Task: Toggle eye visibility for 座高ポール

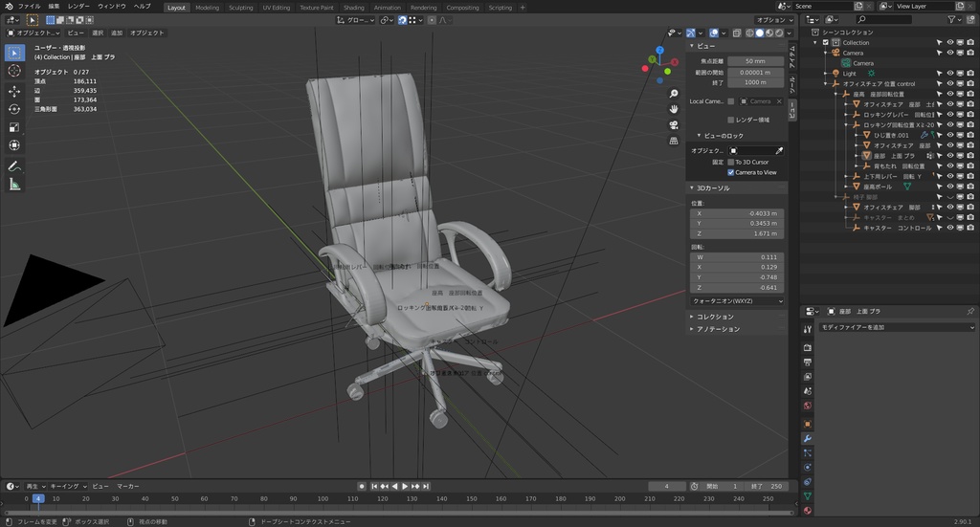Action: click(x=950, y=187)
